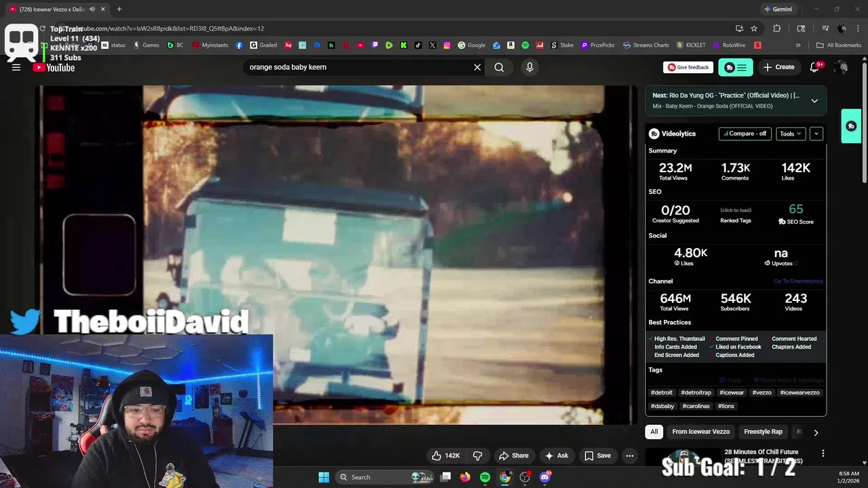Open options for 28 Minutes Of Chill Future video
Screen dimensions: 868x488
pos(823,453)
